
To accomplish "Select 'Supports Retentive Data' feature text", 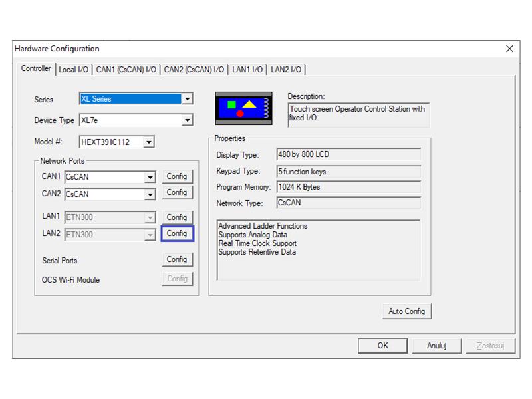I will 257,252.
